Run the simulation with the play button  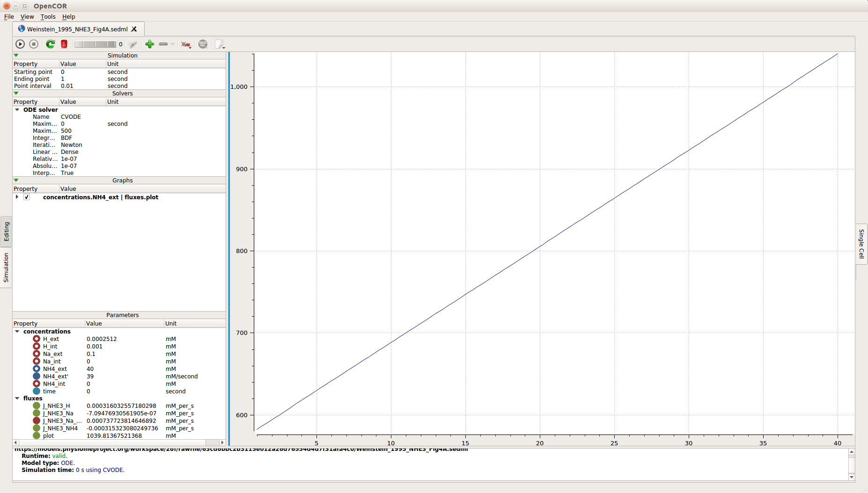pos(20,44)
